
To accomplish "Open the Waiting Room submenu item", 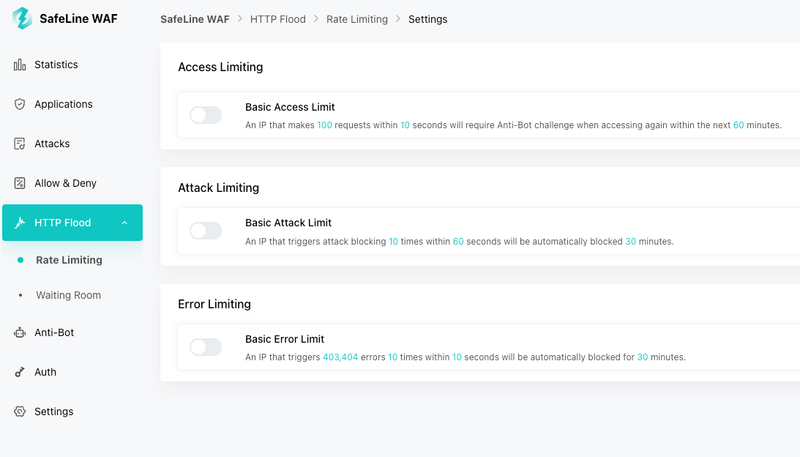I will tap(68, 295).
